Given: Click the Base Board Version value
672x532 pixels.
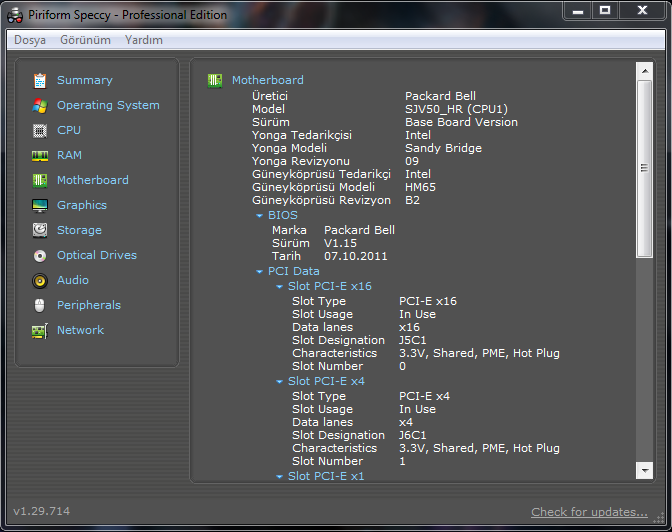Looking at the screenshot, I should coord(462,122).
